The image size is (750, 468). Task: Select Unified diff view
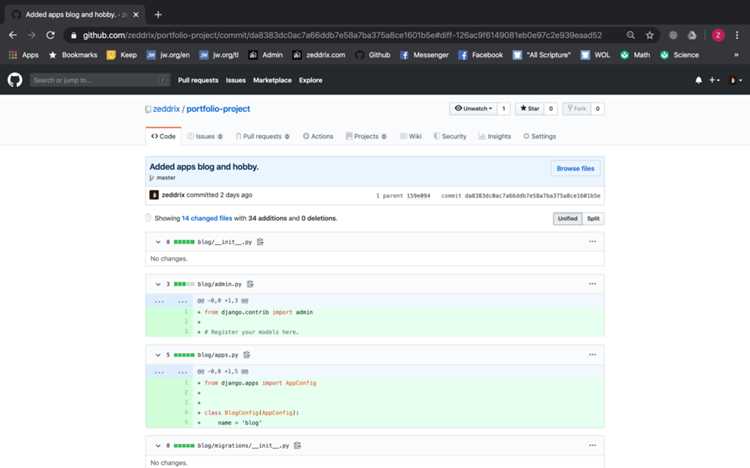pos(568,219)
